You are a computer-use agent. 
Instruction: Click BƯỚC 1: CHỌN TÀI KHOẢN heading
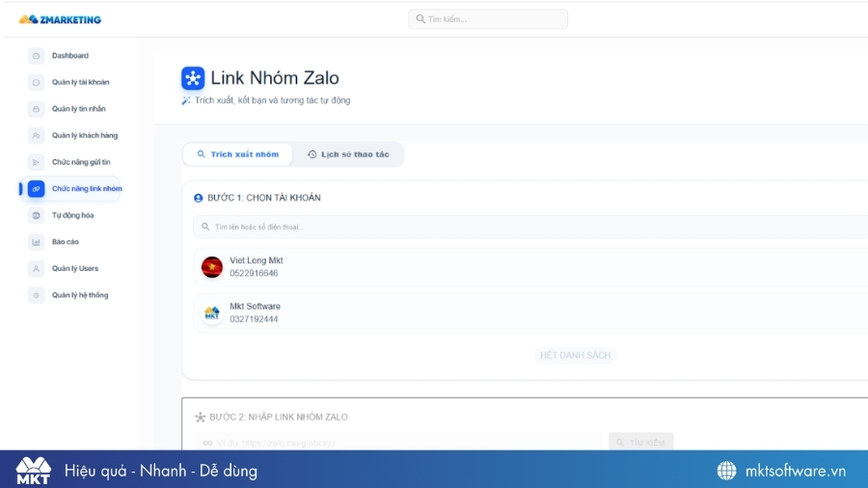264,198
